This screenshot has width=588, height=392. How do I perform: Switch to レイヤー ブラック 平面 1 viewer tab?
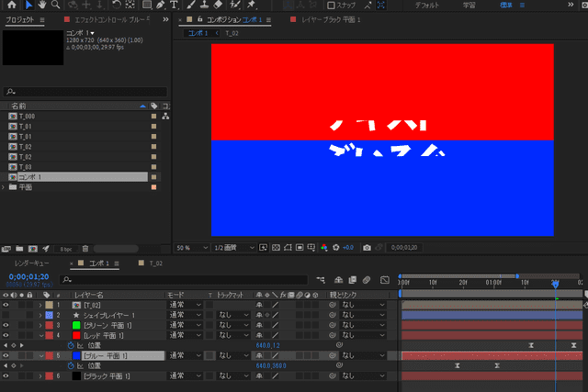[x=331, y=19]
